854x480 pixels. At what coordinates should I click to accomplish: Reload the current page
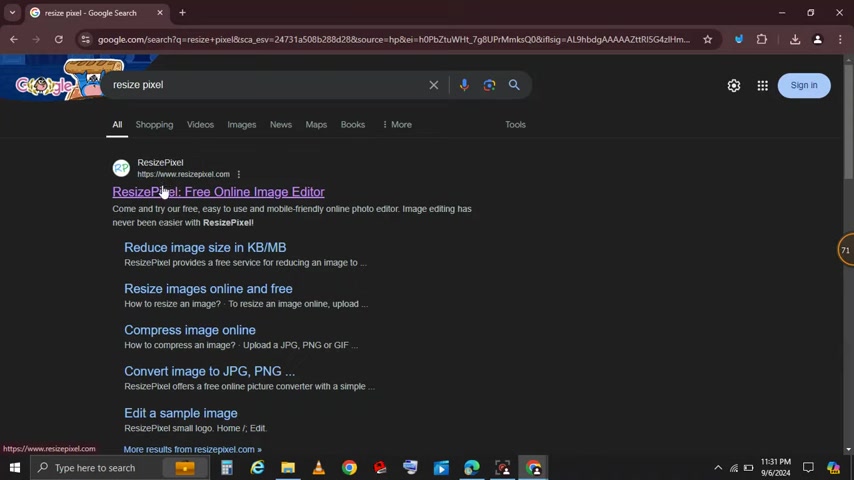click(59, 40)
